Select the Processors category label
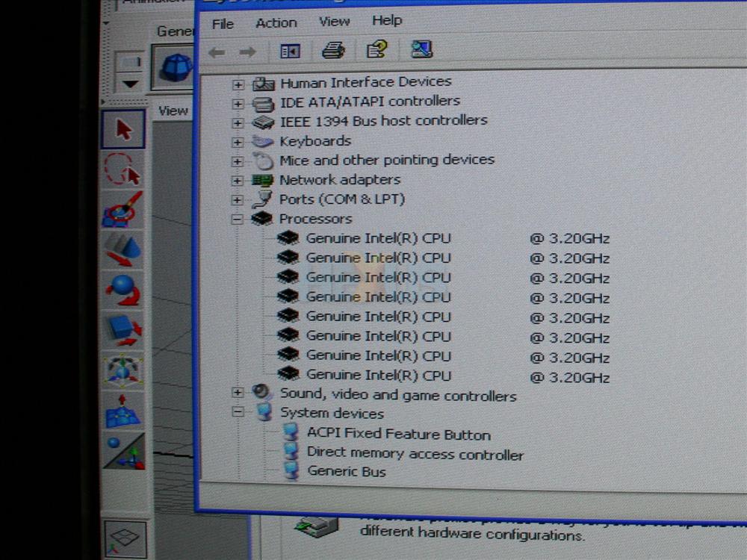Image resolution: width=747 pixels, height=560 pixels. pyautogui.click(x=315, y=219)
